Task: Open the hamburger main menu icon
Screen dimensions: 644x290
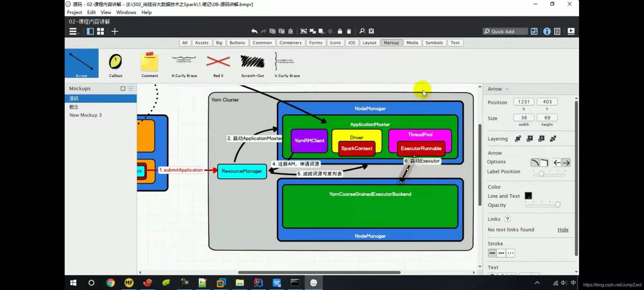Action: (74, 31)
